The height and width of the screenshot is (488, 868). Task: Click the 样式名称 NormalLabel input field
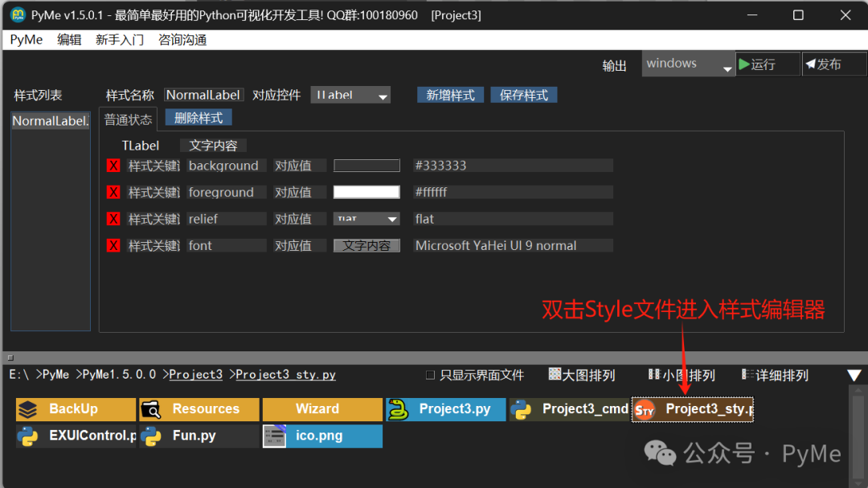(203, 95)
